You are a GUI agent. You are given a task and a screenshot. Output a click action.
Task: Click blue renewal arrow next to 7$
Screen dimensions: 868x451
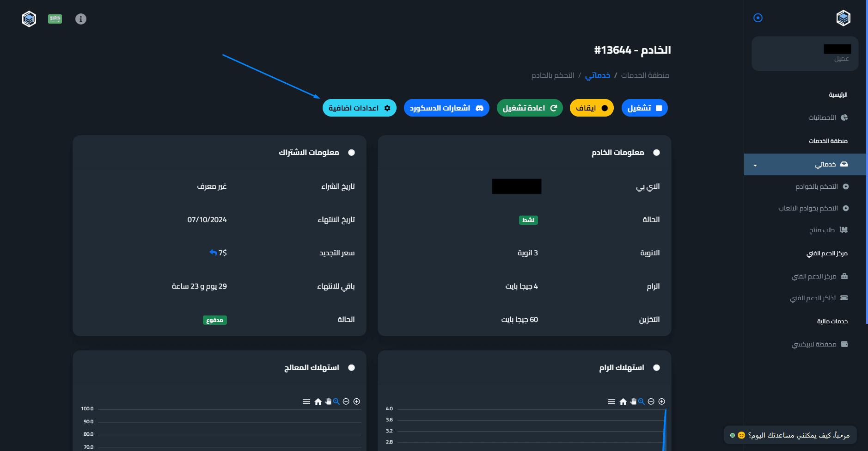213,253
